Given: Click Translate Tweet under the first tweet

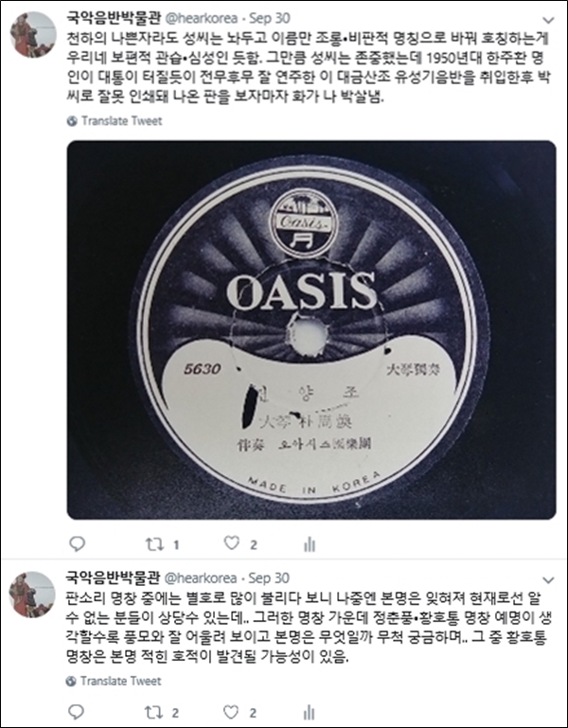Looking at the screenshot, I should pyautogui.click(x=122, y=121).
